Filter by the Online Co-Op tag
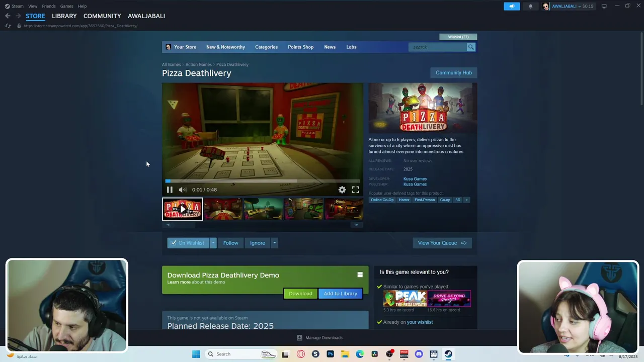Image resolution: width=644 pixels, height=362 pixels. coord(382,200)
